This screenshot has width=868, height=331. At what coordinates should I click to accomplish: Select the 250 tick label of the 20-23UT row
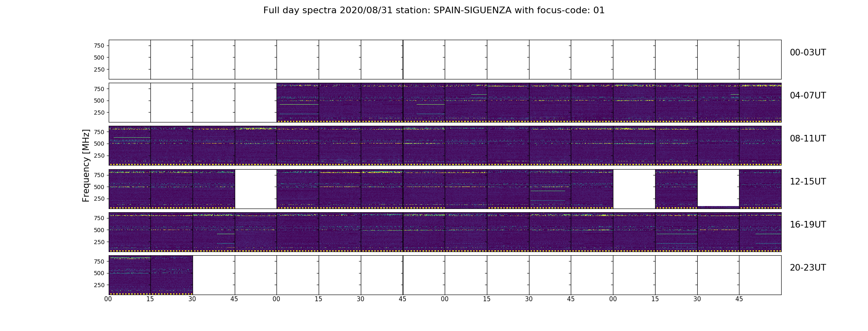click(99, 285)
